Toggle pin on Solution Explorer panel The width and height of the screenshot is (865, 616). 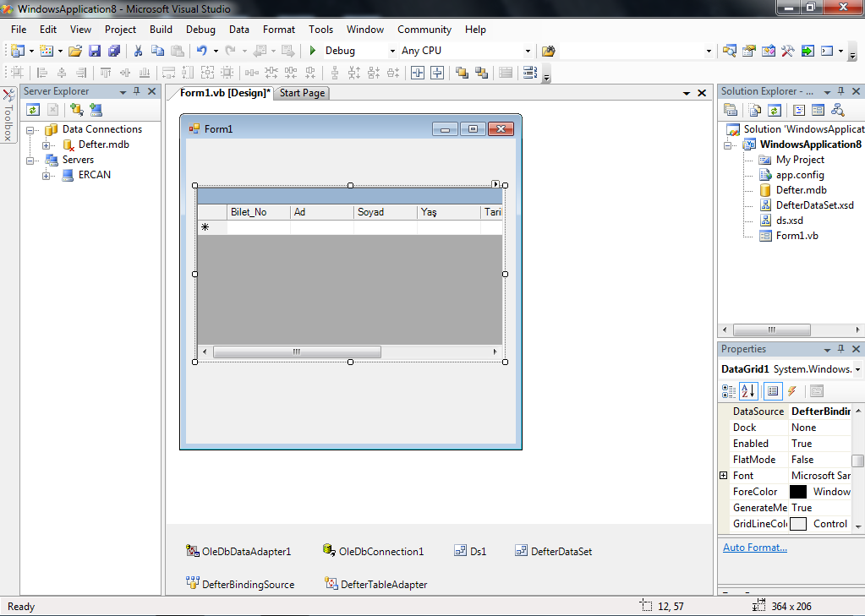[840, 91]
